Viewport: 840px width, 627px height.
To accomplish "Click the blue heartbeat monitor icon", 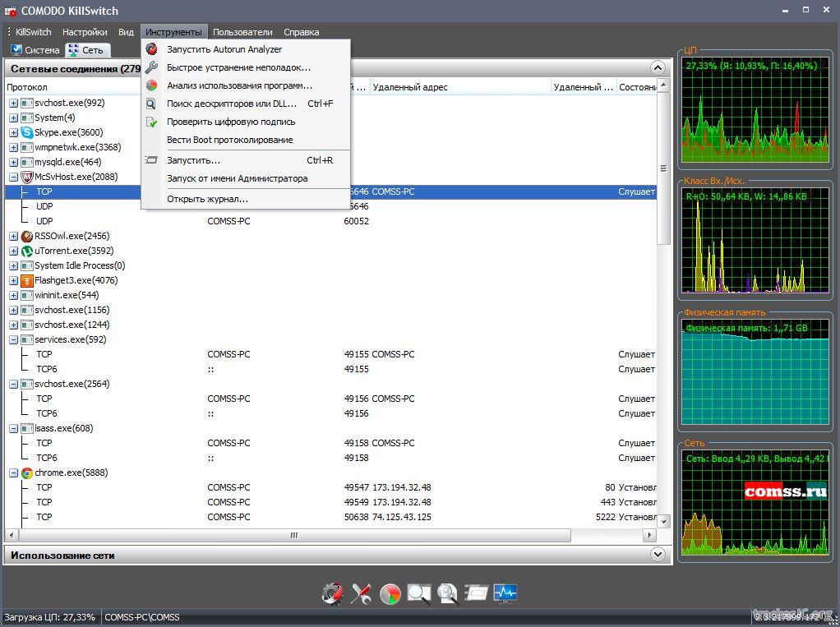I will pyautogui.click(x=505, y=593).
